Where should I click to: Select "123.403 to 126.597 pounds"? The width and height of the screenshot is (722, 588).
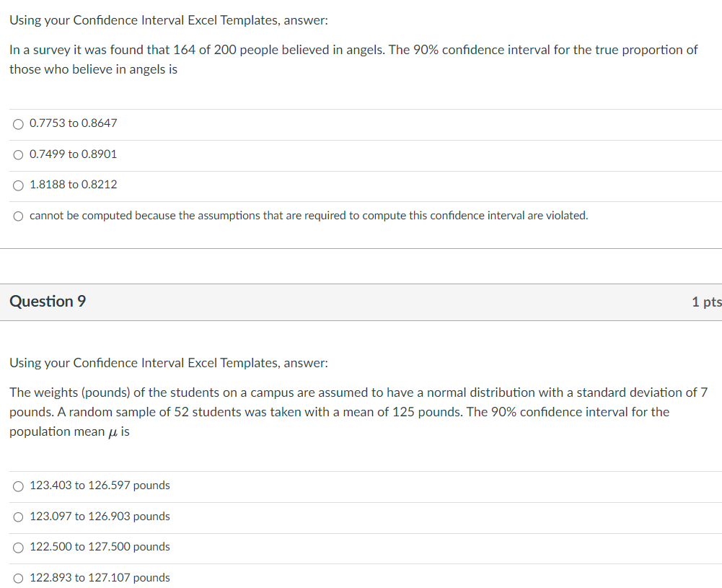(x=100, y=486)
